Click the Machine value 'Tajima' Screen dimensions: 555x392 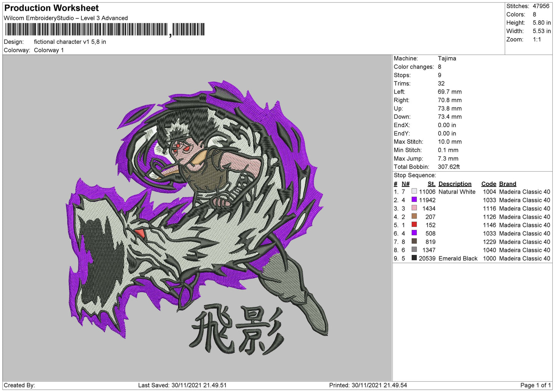tap(447, 58)
